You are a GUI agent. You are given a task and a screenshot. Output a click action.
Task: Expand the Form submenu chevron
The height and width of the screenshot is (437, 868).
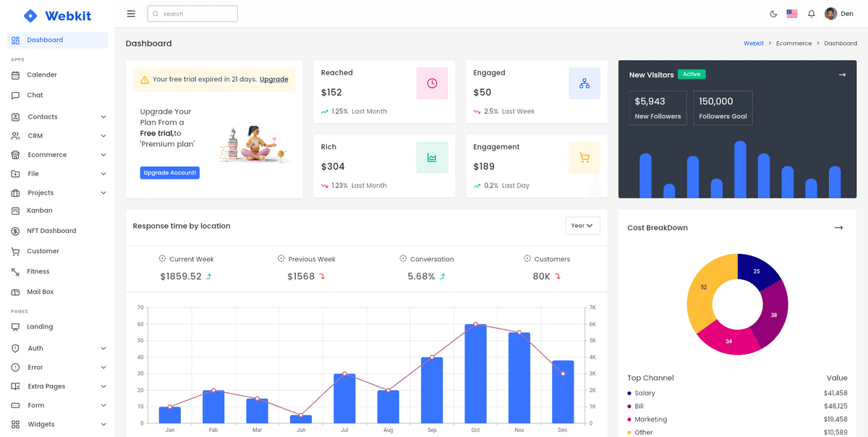click(x=103, y=405)
